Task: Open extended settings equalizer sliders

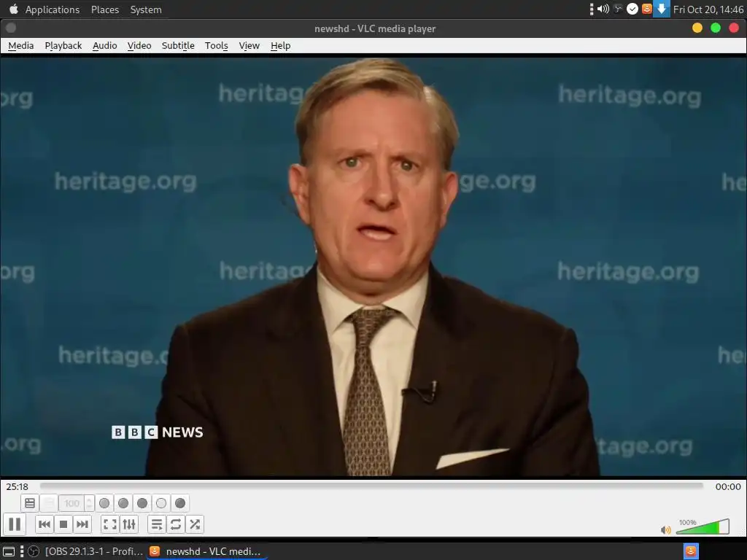Action: click(129, 524)
